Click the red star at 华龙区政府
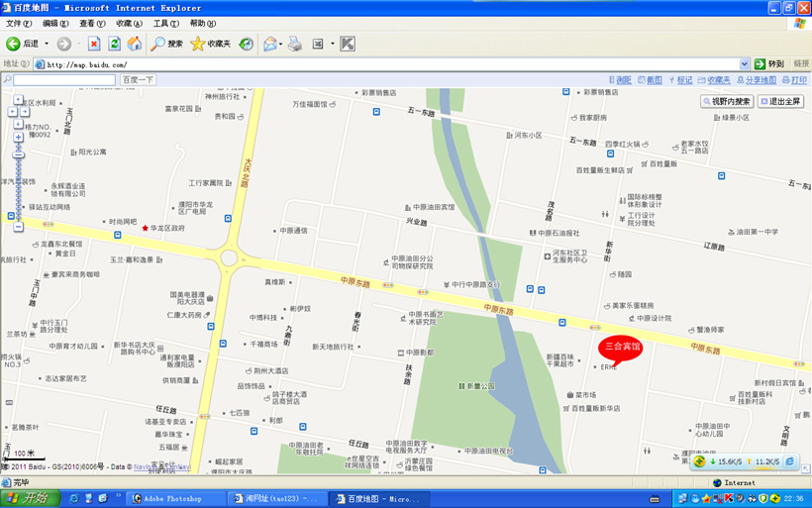 pyautogui.click(x=145, y=228)
